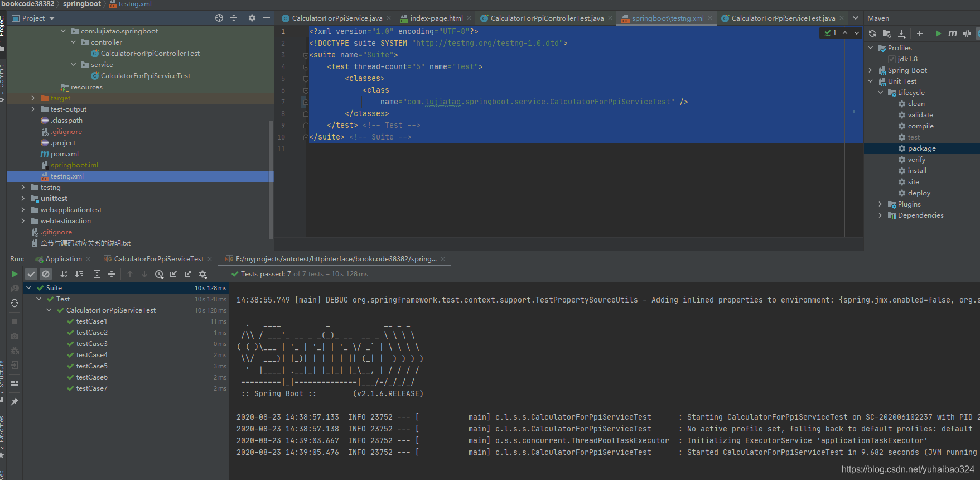Open CalculatorForPpiControllerTest in project tree
Image resolution: width=980 pixels, height=480 pixels.
(x=150, y=54)
